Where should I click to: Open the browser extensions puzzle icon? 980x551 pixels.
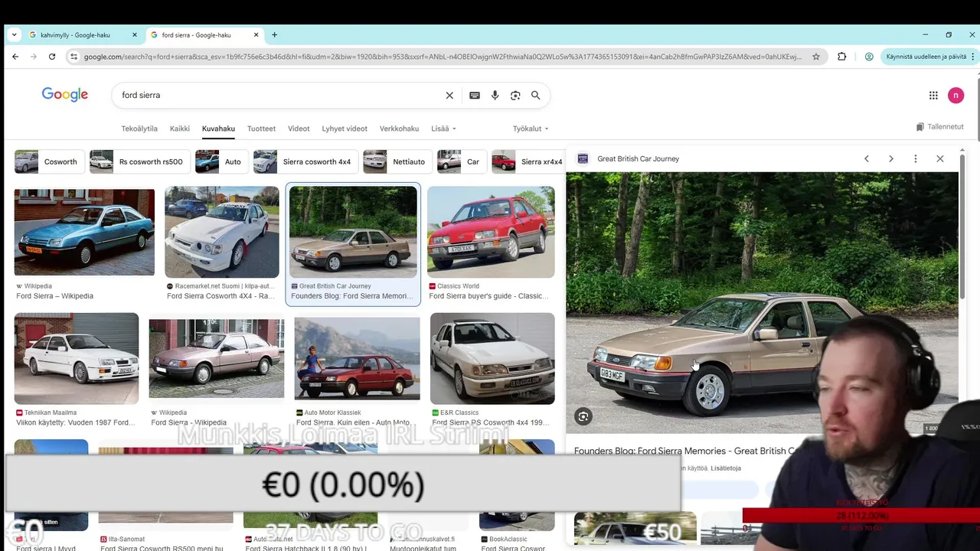842,57
